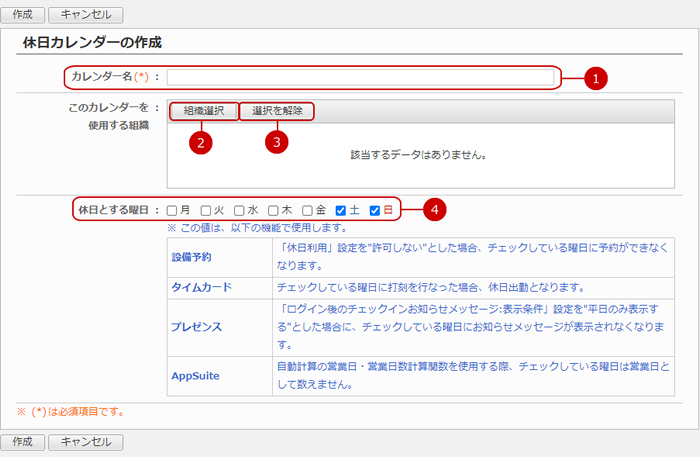This screenshot has height=457, width=700.
Task: Check the 月 (Monday) holiday checkbox
Action: 172,210
